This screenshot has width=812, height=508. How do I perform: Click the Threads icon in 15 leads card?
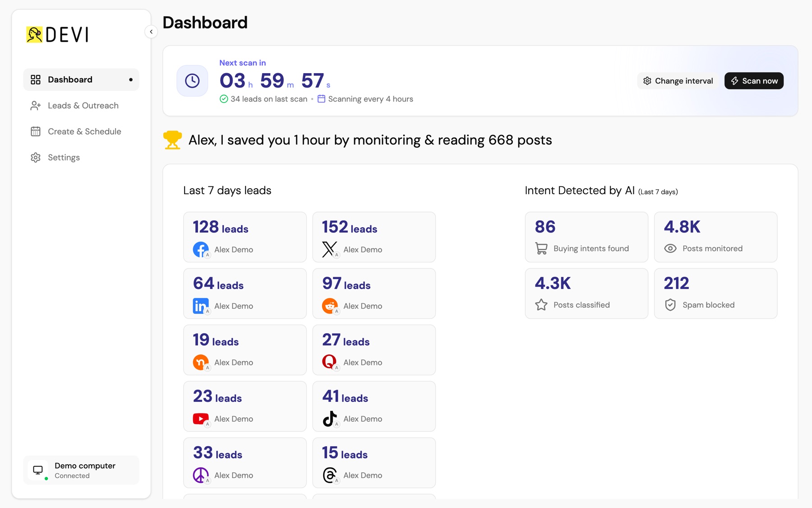point(330,475)
